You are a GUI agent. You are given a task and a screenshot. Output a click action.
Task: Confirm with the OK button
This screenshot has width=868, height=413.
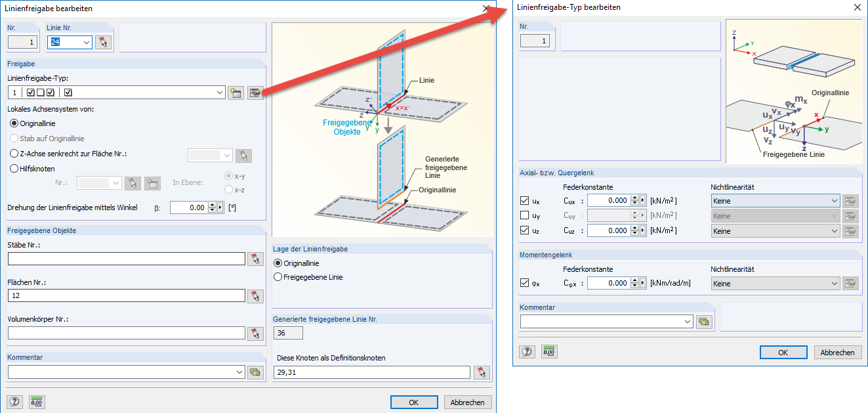(x=414, y=402)
